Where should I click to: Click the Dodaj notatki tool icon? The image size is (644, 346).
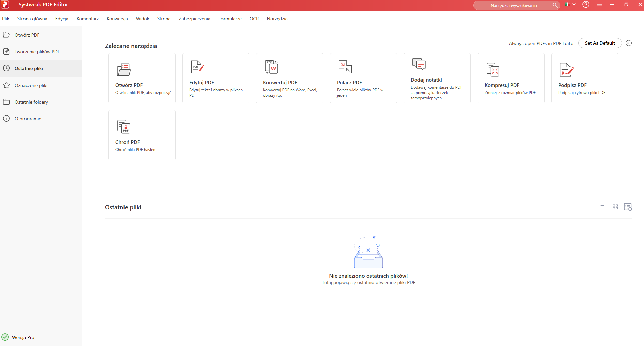pos(419,64)
